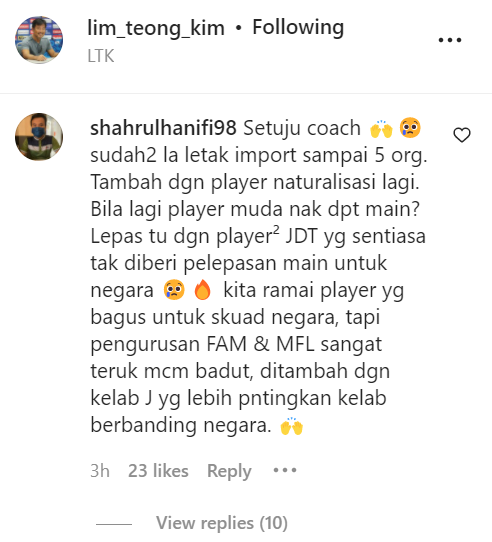Visit shahrulhanifi98 username in comment
Viewport: 492px width, 542px height.
click(164, 128)
